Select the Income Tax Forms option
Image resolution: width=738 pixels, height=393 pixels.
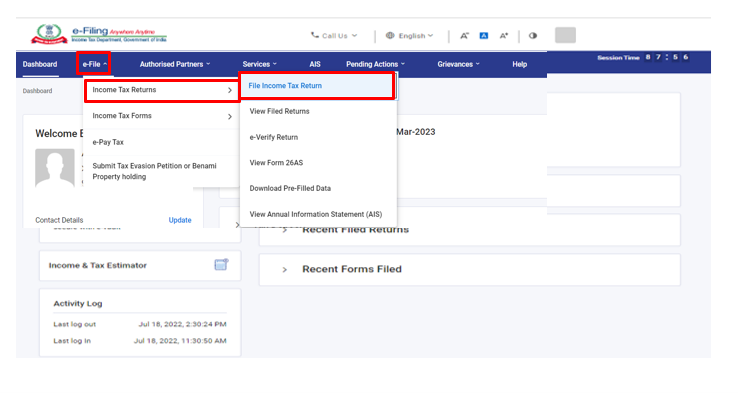click(161, 116)
